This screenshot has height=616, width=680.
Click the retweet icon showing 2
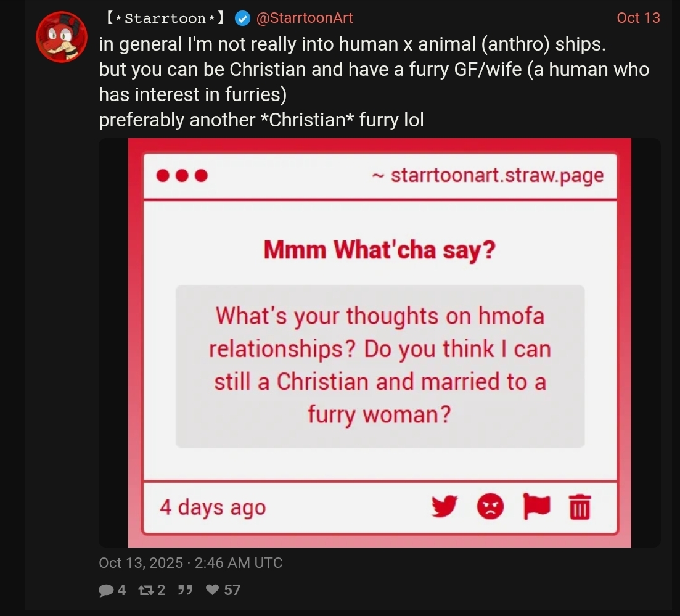click(x=145, y=590)
